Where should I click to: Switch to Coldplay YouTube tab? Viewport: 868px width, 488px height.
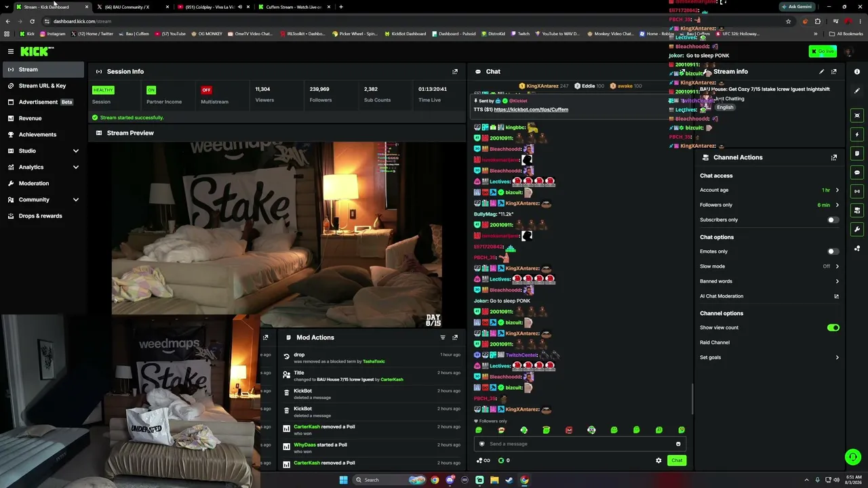(213, 7)
